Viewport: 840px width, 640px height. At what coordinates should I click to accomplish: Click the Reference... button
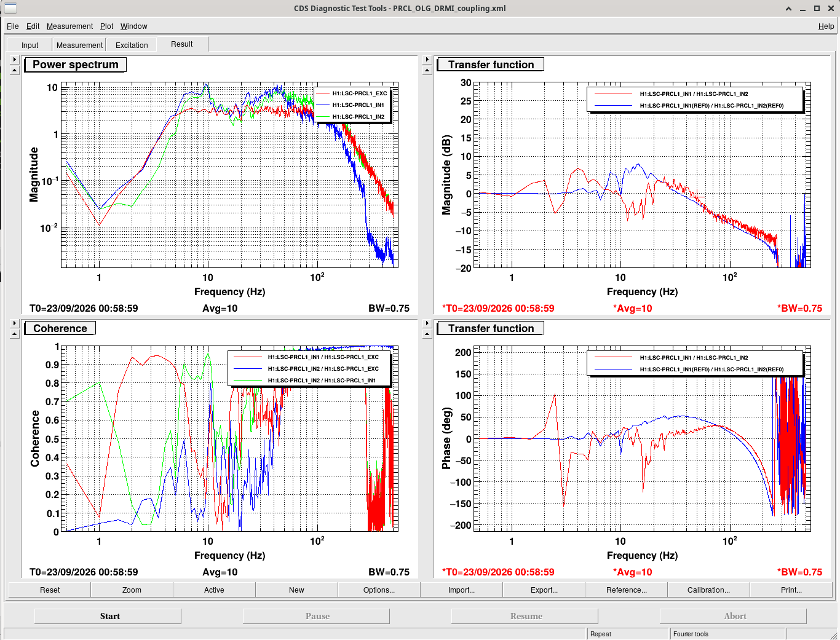[626, 590]
